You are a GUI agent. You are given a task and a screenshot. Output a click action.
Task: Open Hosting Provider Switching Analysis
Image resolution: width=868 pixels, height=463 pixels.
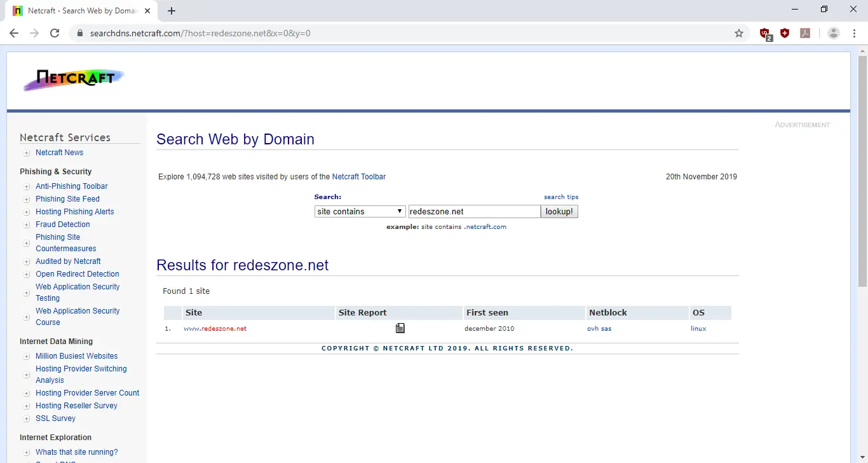(x=81, y=375)
